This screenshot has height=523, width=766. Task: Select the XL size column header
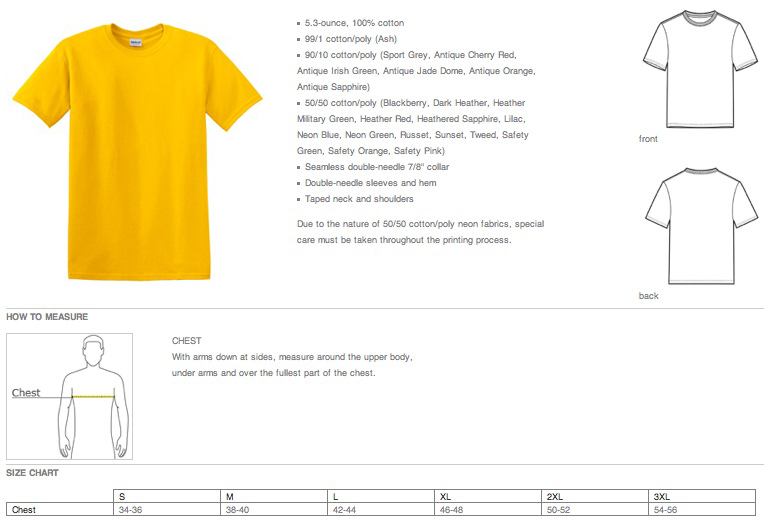[488, 496]
